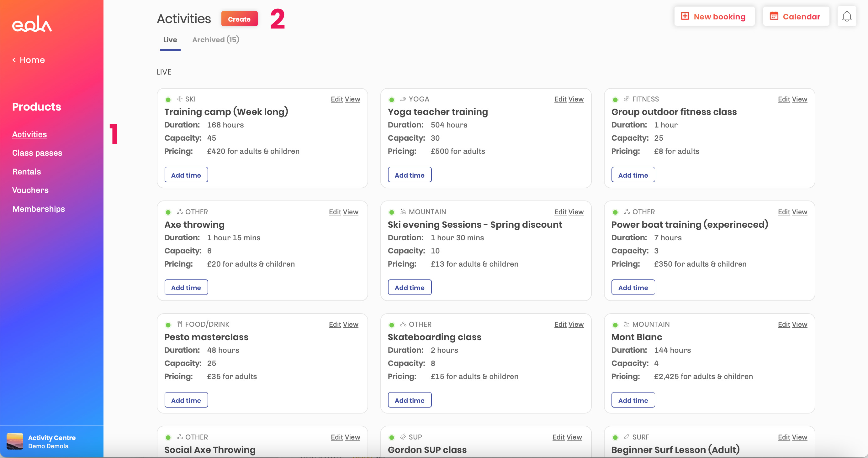Click the fitness icon on Group outdoor fitness class

tap(627, 99)
